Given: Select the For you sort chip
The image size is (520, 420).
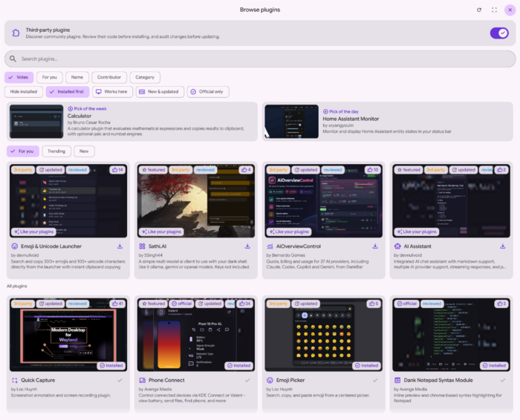Looking at the screenshot, I should (50, 77).
